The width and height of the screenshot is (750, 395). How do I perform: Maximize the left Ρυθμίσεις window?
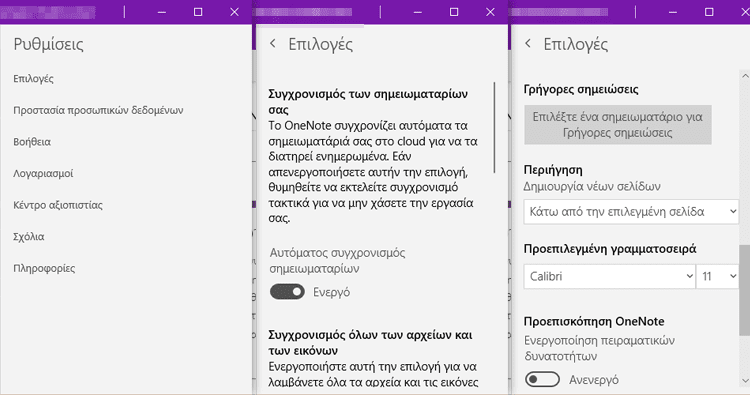click(x=198, y=12)
